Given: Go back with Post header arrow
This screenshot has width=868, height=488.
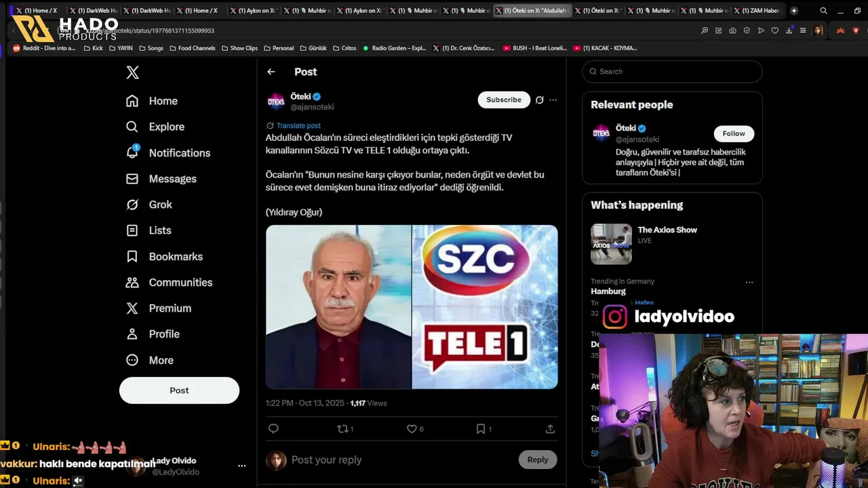Looking at the screenshot, I should tap(271, 72).
